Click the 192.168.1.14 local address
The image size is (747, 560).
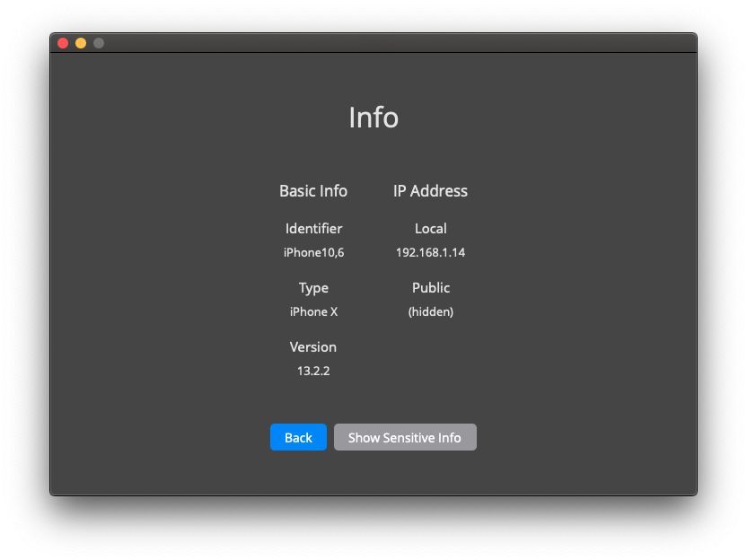point(430,252)
